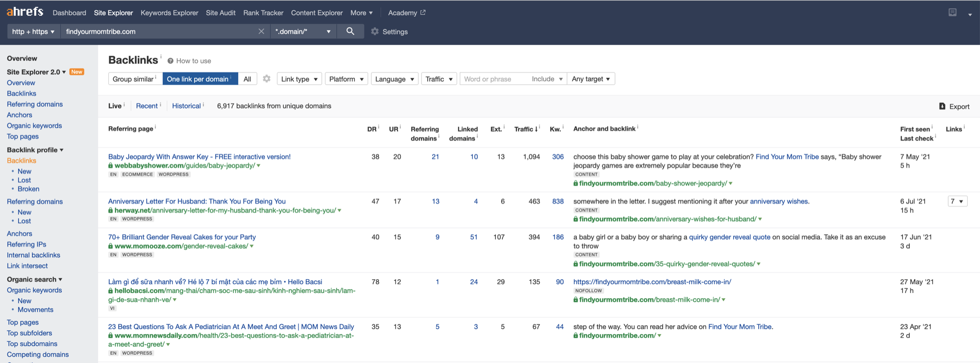Expand the Links 7 dropdown in herway row
This screenshot has width=980, height=363.
coord(957,201)
